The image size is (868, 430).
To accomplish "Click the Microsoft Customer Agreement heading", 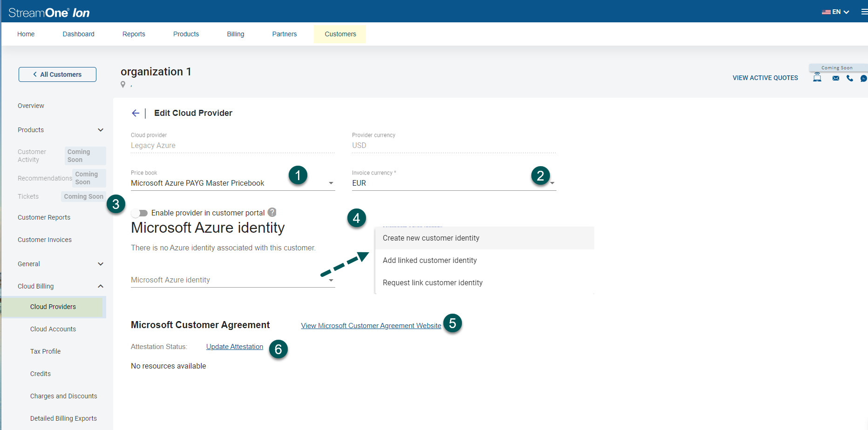I will (200, 325).
